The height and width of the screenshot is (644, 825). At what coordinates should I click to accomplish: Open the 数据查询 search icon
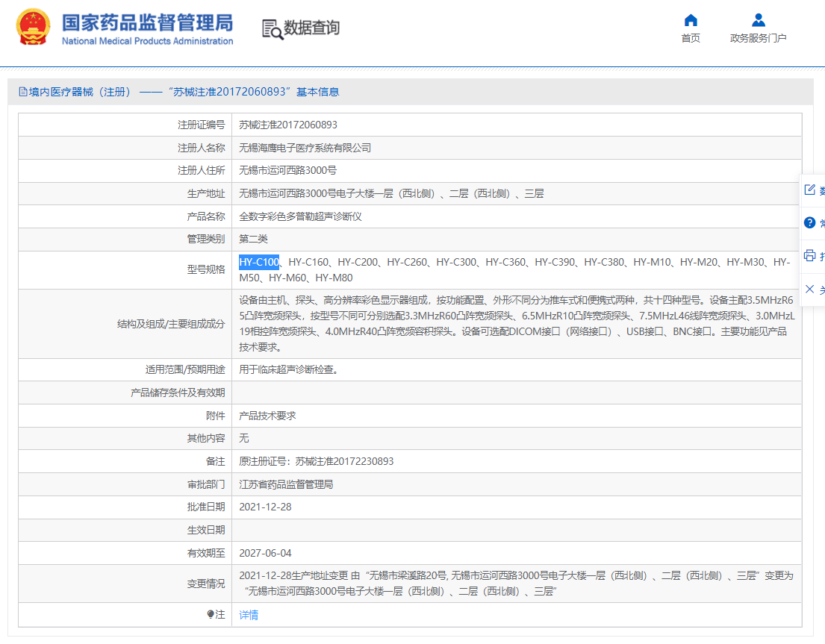[273, 29]
